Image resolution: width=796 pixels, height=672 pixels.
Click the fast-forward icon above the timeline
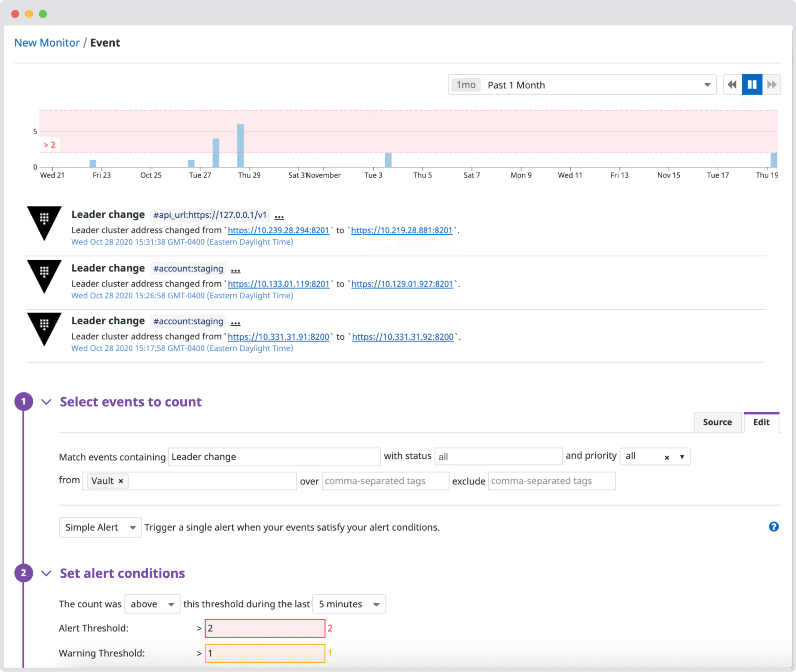[772, 84]
